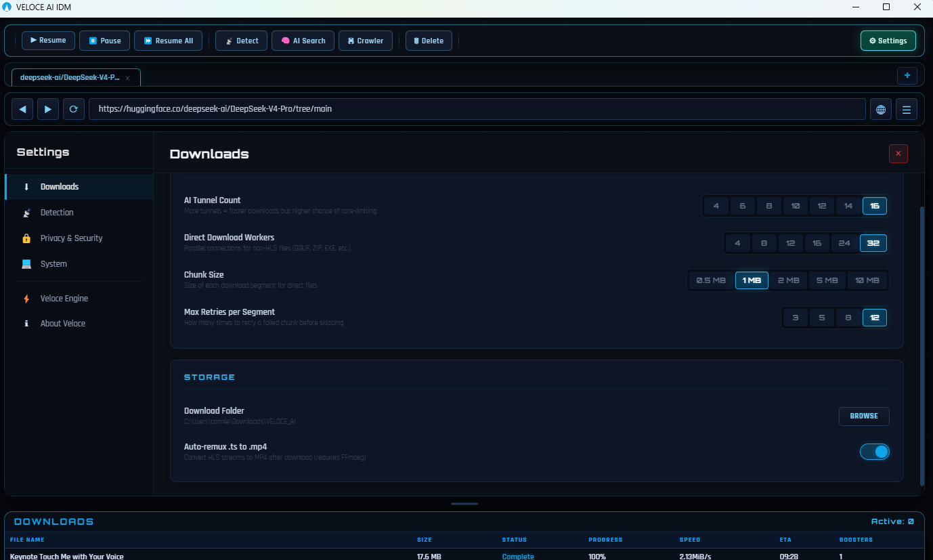Go back with the left arrow

point(22,109)
